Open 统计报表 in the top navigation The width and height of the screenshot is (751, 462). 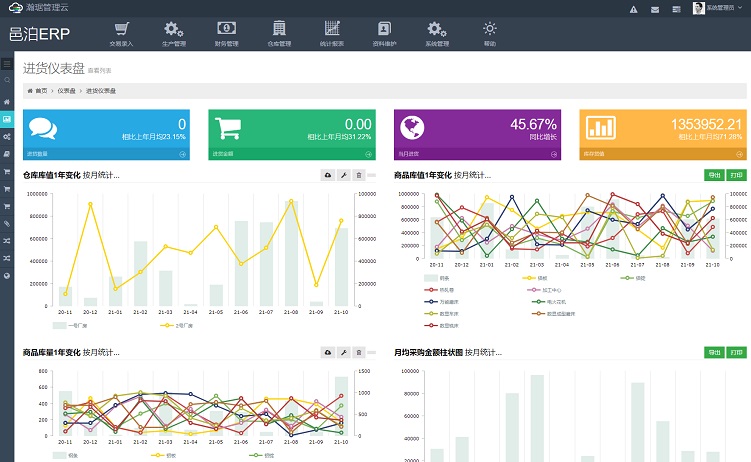coord(332,33)
